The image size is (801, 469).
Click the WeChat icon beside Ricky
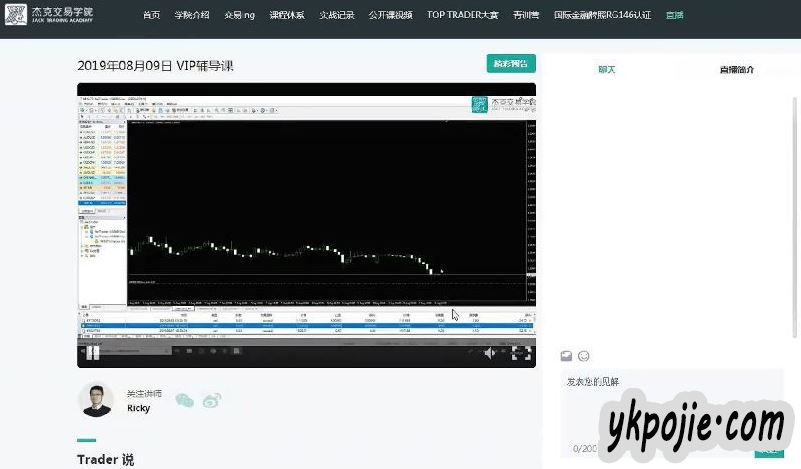coord(185,400)
